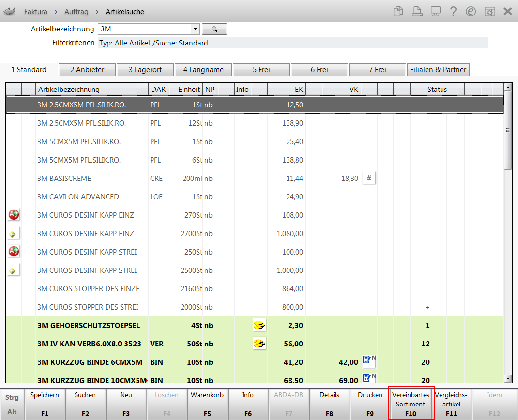This screenshot has height=420, width=518.
Task: Navigate to Faktura breadcrumb
Action: [36, 12]
